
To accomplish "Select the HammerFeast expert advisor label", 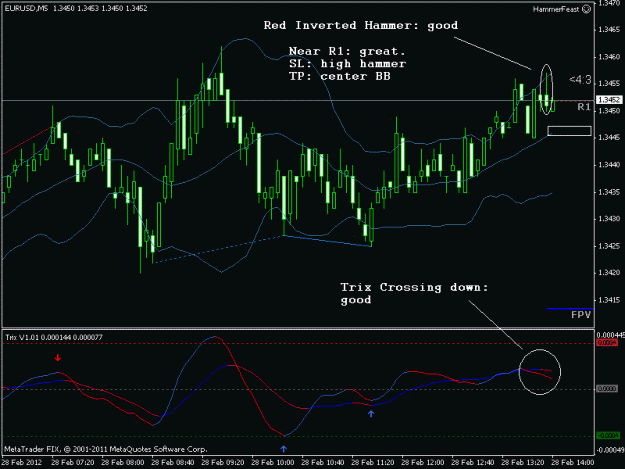I will (556, 9).
